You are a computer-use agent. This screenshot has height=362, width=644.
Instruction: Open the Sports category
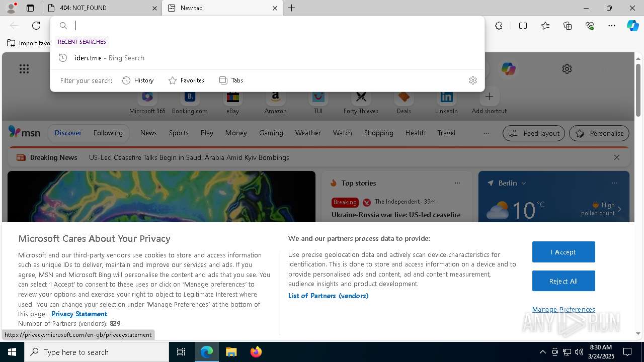[179, 133]
